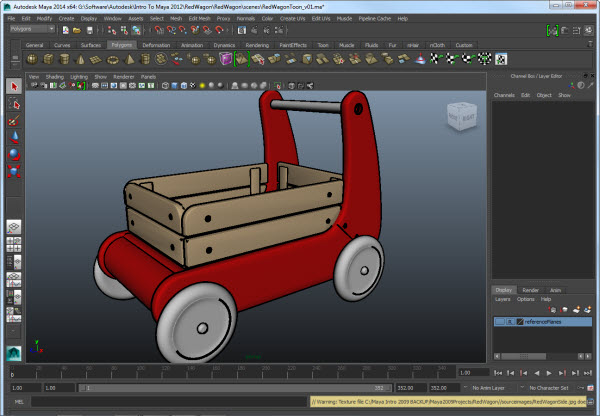Click the purple cube shelf icon
This screenshot has width=600, height=416.
pyautogui.click(x=226, y=59)
